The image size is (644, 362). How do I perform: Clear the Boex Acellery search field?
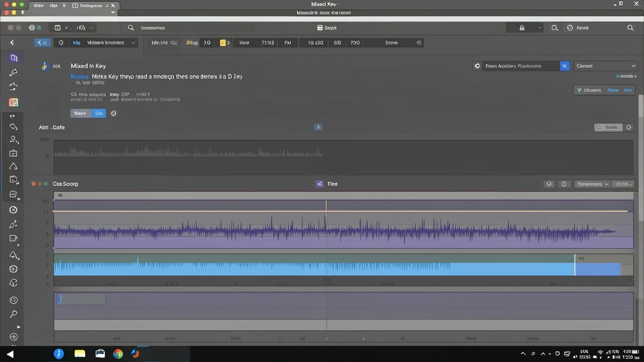(x=565, y=66)
